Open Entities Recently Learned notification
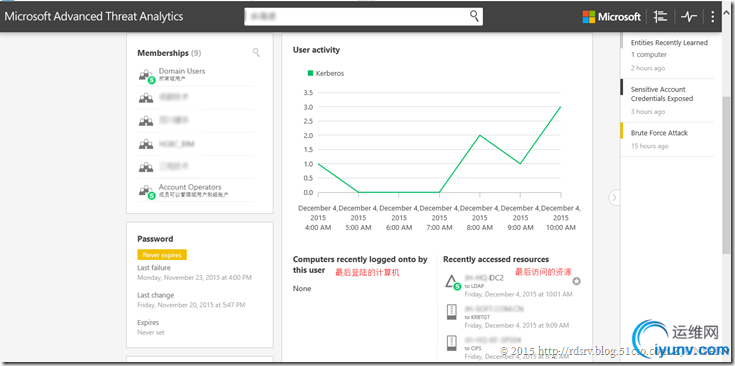 pyautogui.click(x=667, y=55)
